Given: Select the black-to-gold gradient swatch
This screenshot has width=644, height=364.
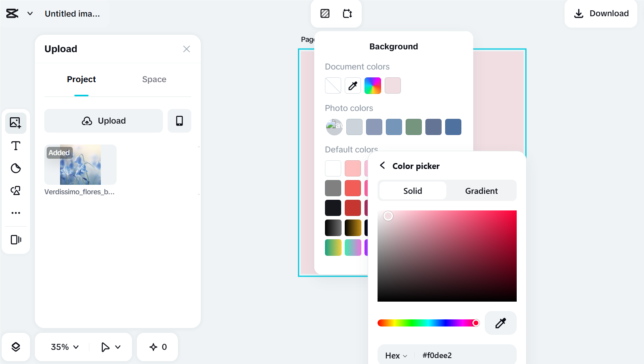Looking at the screenshot, I should click(x=353, y=228).
